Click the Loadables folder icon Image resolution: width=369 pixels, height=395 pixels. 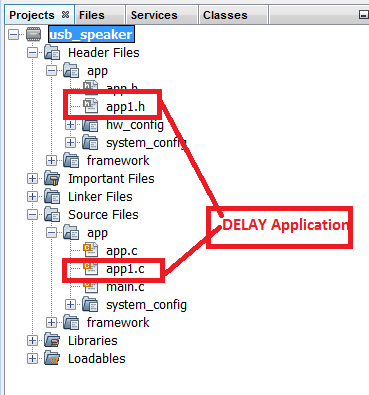tap(52, 359)
